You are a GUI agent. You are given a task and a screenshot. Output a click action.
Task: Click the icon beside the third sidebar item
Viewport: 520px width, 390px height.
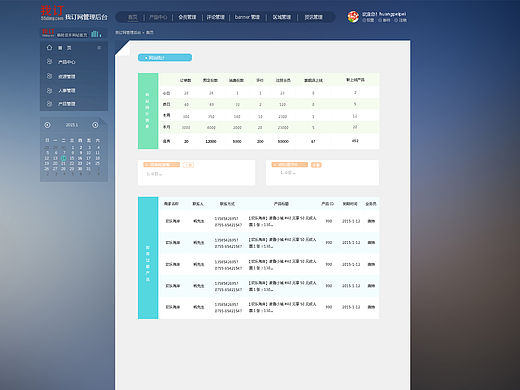pos(49,76)
